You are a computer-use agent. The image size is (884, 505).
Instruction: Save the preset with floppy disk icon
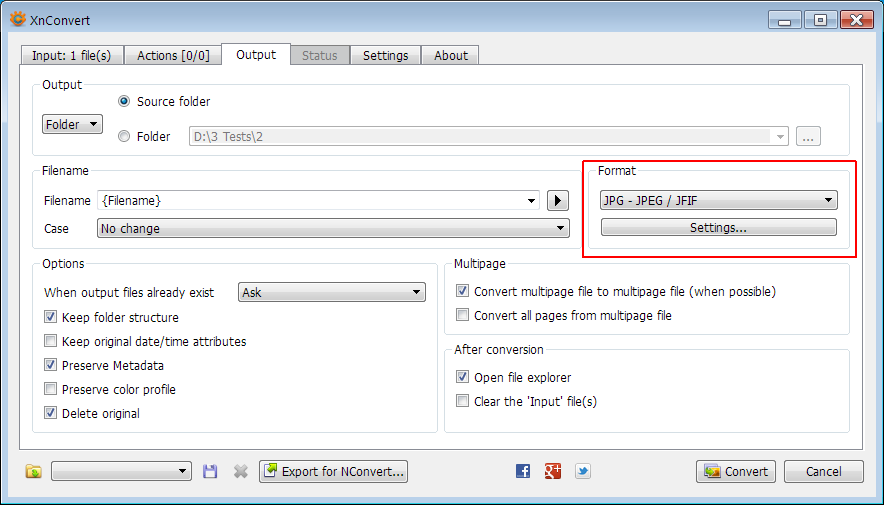tap(210, 471)
